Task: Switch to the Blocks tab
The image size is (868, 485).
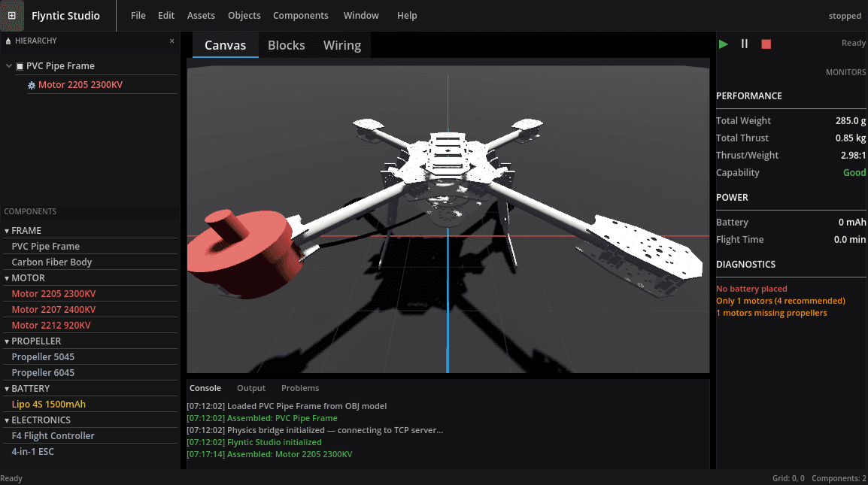Action: (286, 45)
